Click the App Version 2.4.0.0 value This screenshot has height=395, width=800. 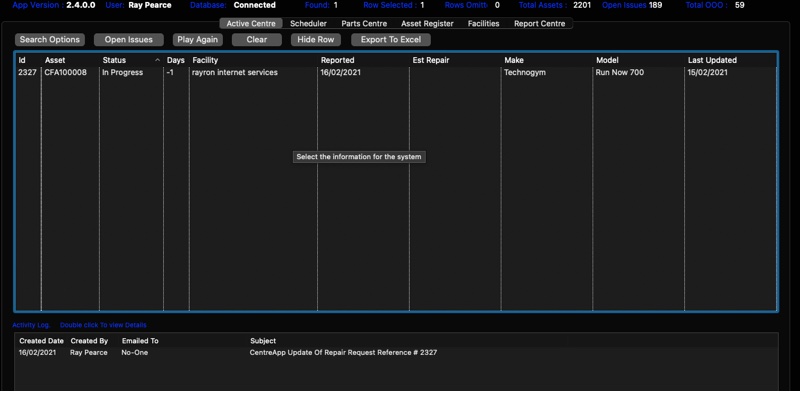81,6
